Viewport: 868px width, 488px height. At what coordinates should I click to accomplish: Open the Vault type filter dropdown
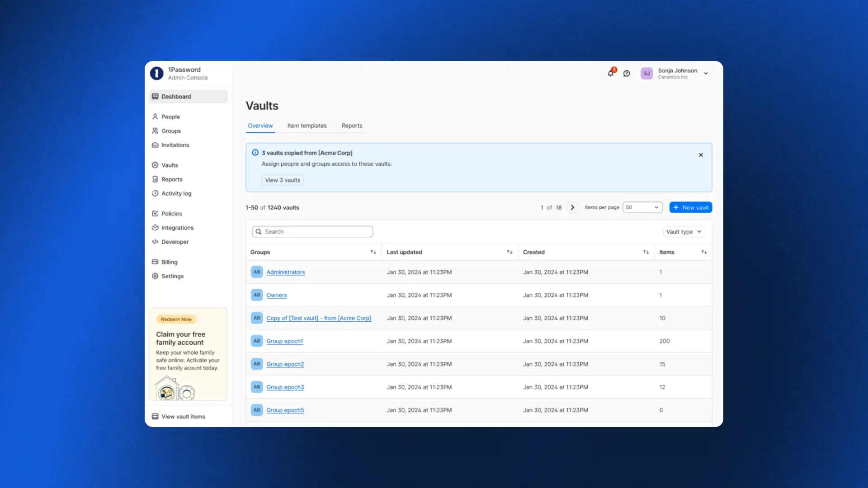coord(684,232)
